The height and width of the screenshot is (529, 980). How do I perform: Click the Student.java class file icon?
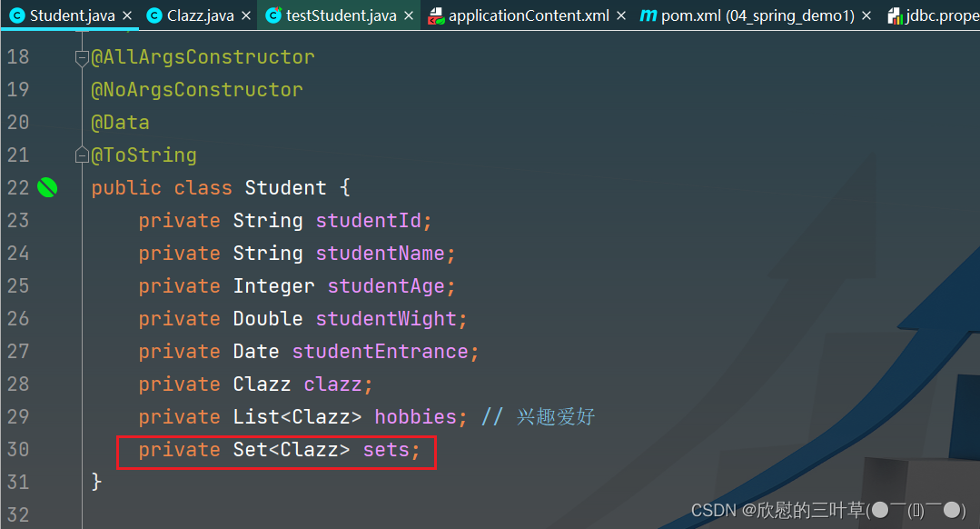point(16,15)
